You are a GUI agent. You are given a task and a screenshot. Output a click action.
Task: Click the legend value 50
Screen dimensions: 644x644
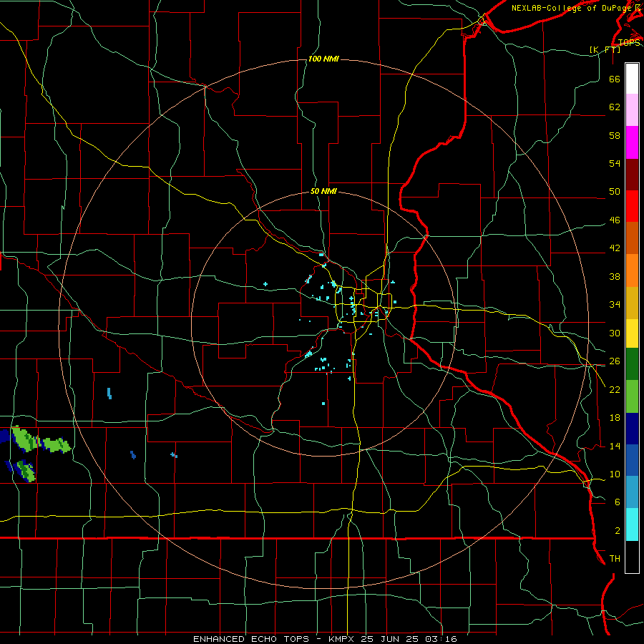click(x=615, y=192)
